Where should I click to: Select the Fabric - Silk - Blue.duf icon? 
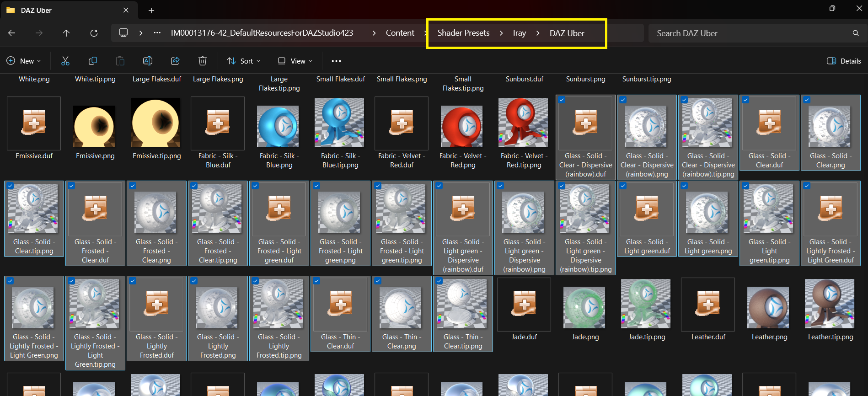[218, 123]
